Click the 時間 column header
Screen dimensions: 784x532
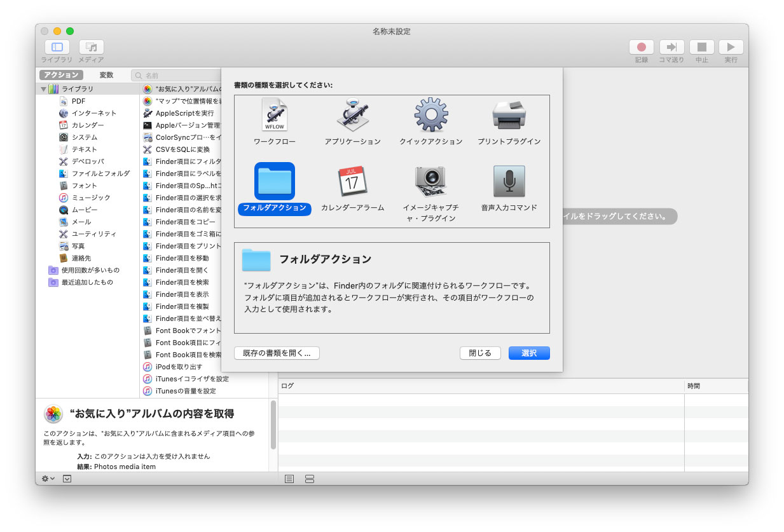click(x=717, y=386)
